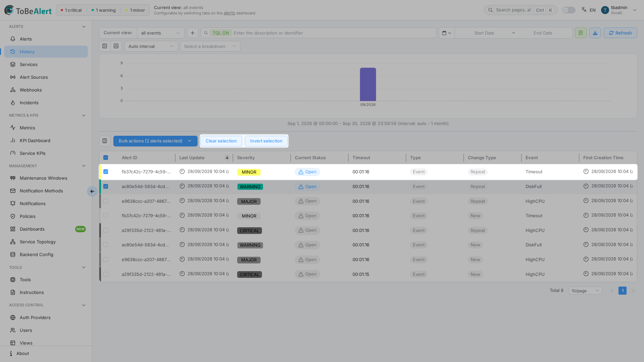Click the language translate icon
Image resolution: width=644 pixels, height=362 pixels.
(x=584, y=10)
